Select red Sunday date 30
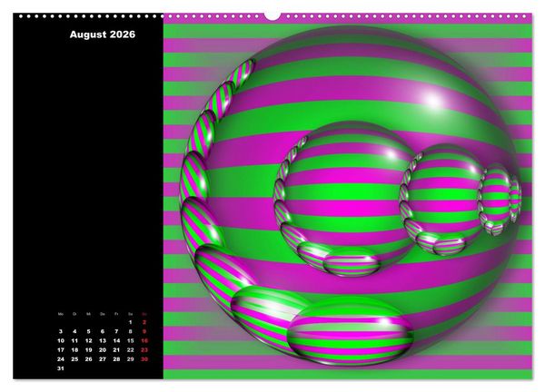This screenshot has height=392, width=545. pyautogui.click(x=144, y=359)
